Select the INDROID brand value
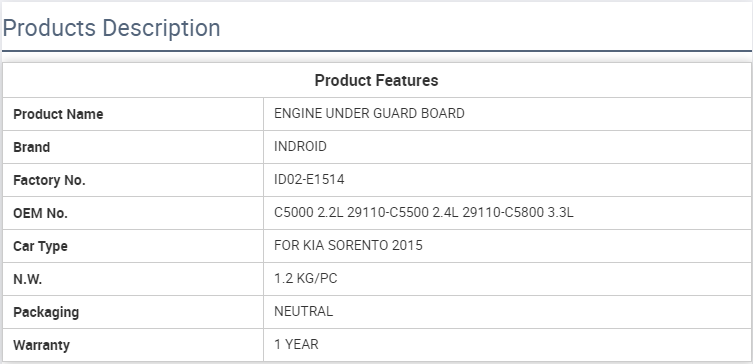 [x=300, y=146]
